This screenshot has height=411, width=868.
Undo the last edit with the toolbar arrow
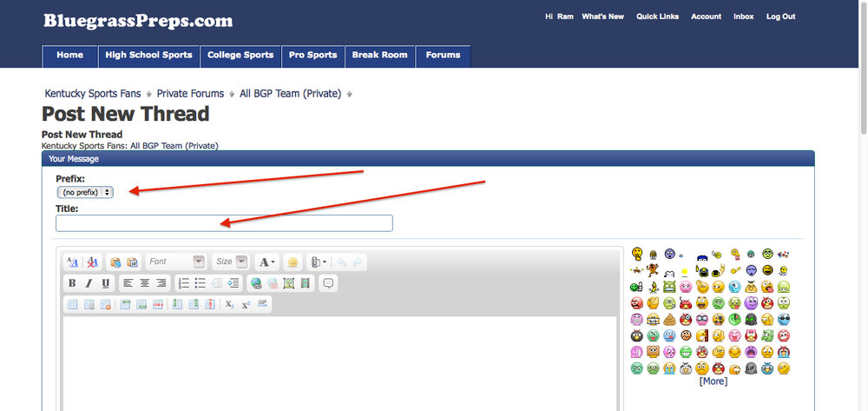click(x=341, y=262)
